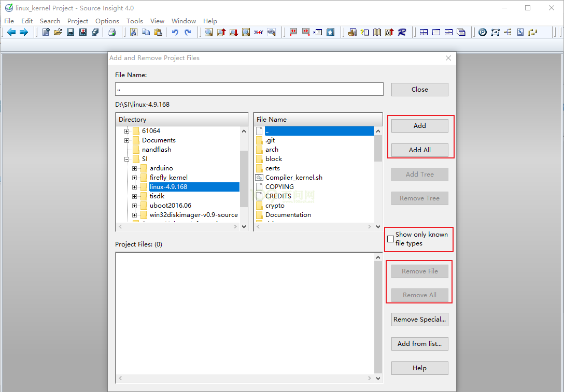Click the Directory tree vertical scrollbar thumb
This screenshot has height=392, width=564.
(x=244, y=179)
